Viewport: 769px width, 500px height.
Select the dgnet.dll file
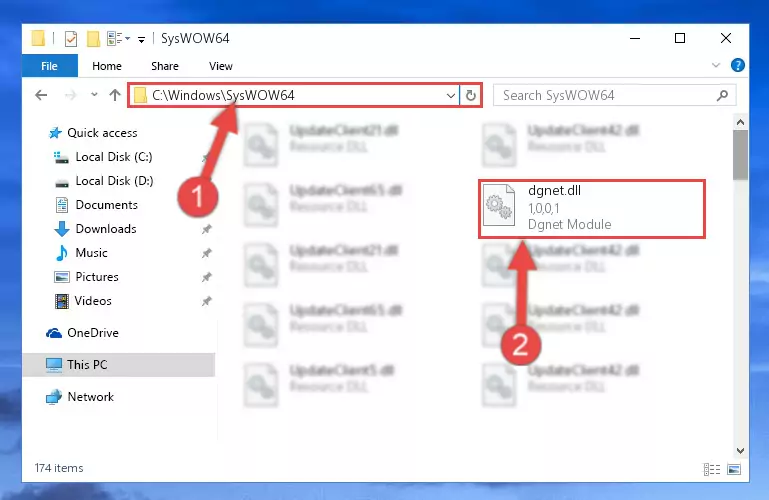click(x=592, y=209)
